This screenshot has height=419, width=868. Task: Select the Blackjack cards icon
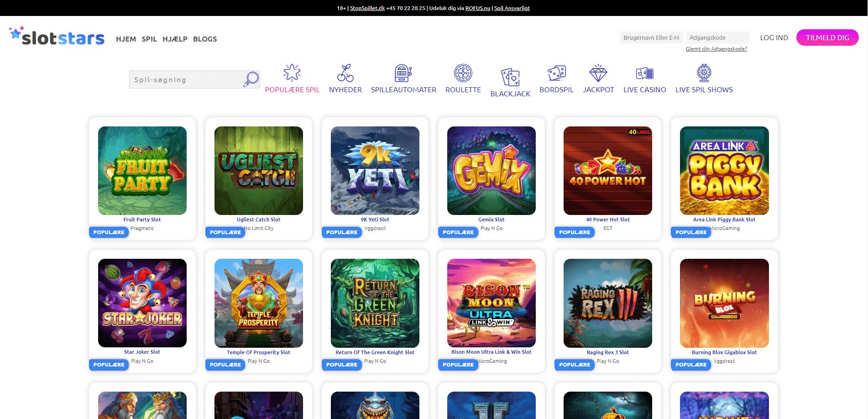[510, 77]
